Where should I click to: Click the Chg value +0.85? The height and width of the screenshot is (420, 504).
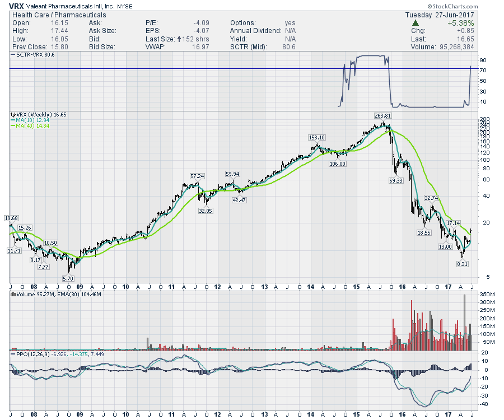(465, 31)
